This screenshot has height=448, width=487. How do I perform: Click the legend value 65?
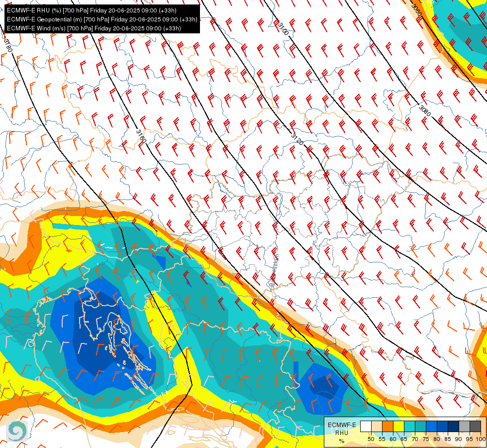(x=404, y=439)
